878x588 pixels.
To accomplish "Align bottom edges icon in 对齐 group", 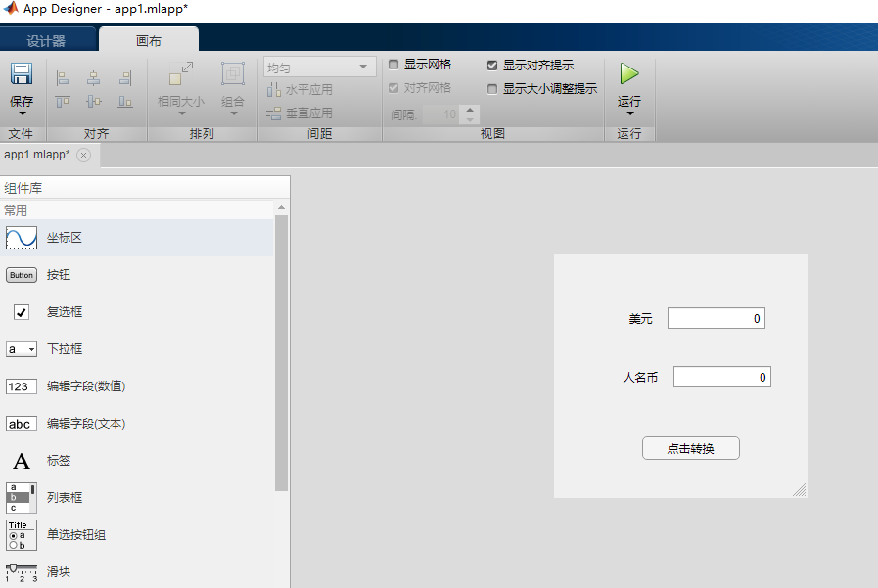I will [125, 102].
